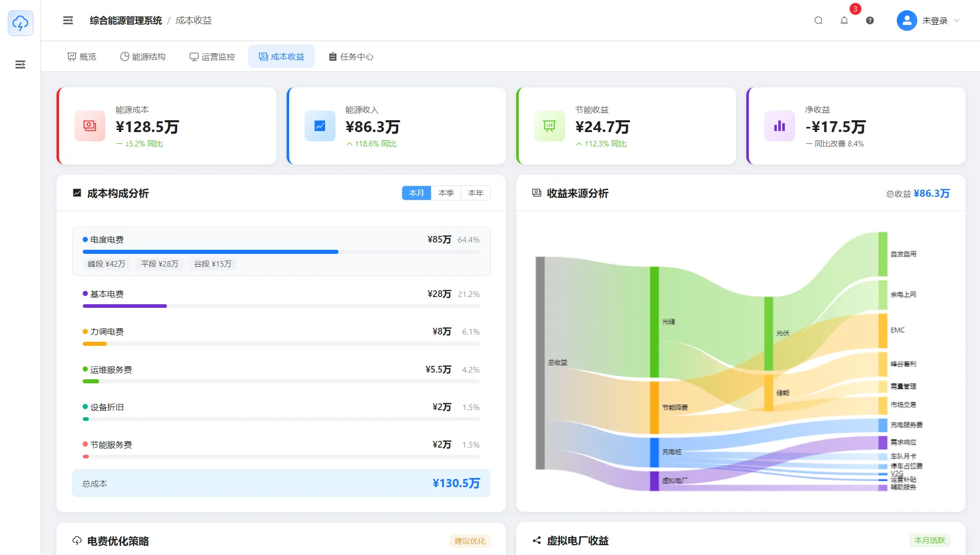980x555 pixels.
Task: Click the 峰谷套利 Sankey label
Action: pyautogui.click(x=903, y=364)
